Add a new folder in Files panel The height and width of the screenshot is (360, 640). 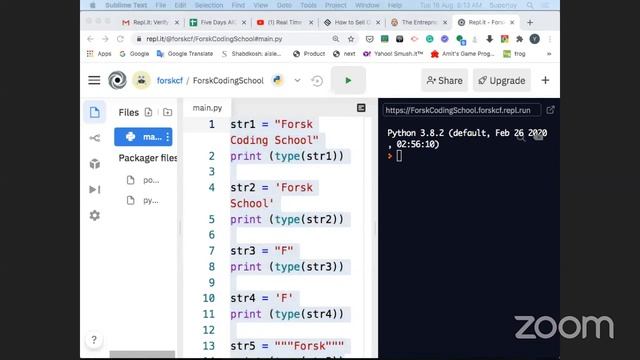click(167, 112)
